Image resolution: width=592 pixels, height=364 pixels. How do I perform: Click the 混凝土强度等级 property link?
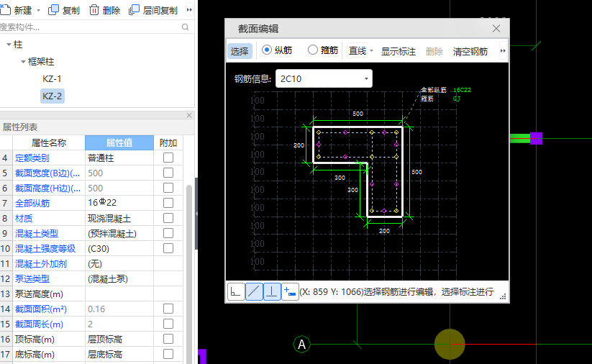tap(45, 248)
